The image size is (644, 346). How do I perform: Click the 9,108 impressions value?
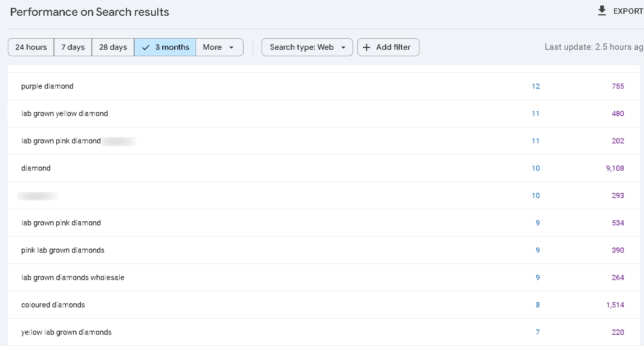point(615,168)
